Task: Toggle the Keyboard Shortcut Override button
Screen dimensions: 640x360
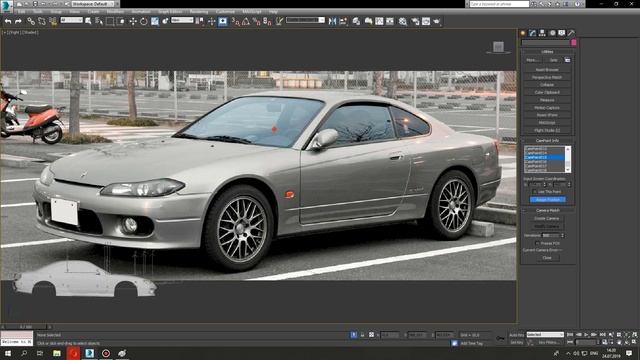Action: point(222,21)
